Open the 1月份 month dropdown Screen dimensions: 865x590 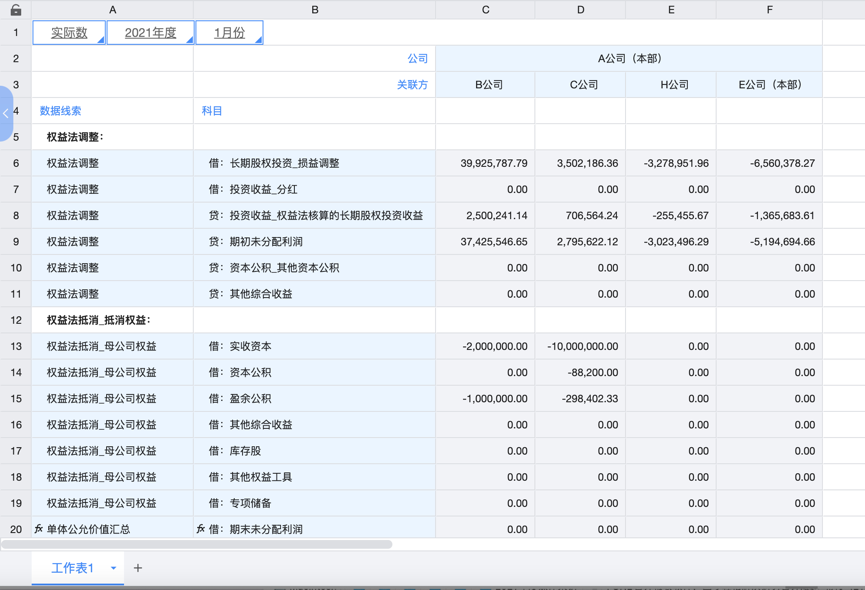coord(229,33)
